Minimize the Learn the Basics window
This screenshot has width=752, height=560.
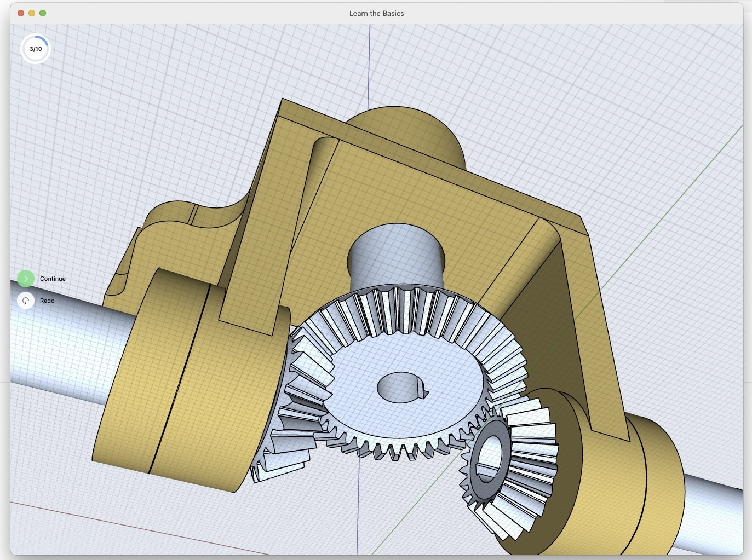(x=32, y=13)
